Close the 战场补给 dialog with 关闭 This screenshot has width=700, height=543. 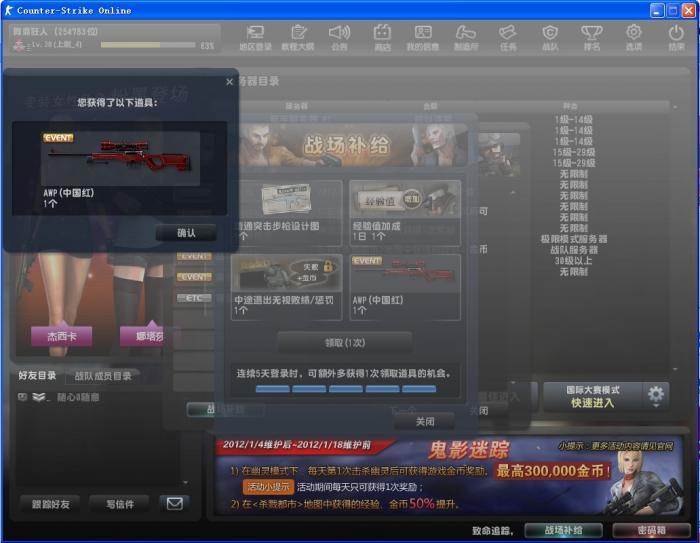click(x=425, y=422)
